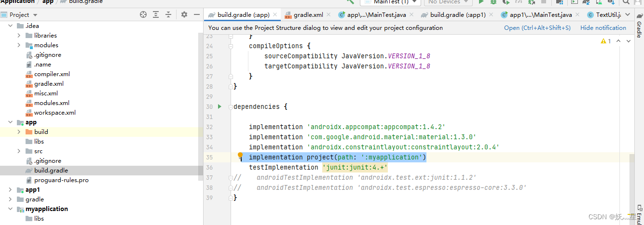Click the sourceCompatibility line of code
The image size is (644, 225).
(x=347, y=56)
